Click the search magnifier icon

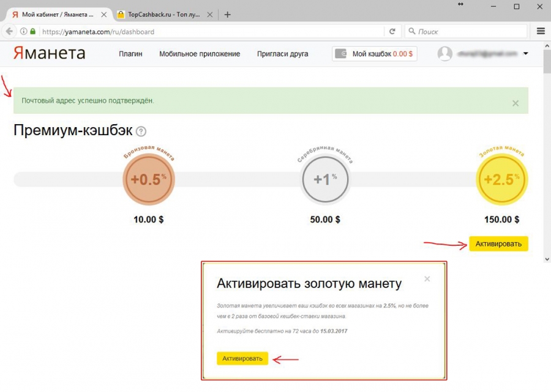pos(412,31)
